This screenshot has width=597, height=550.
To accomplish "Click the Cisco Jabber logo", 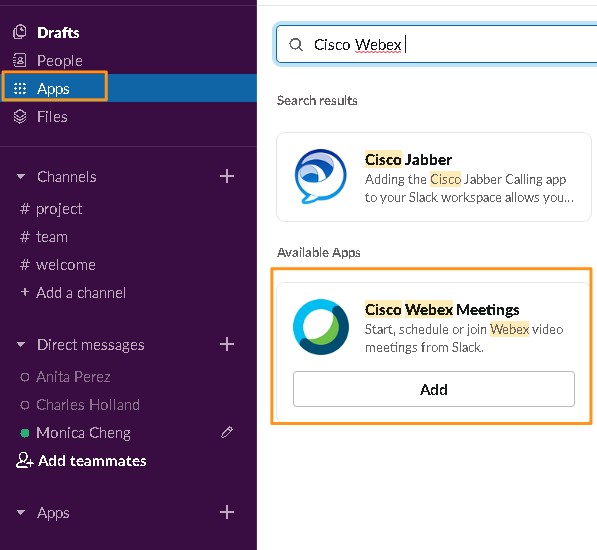I will pyautogui.click(x=321, y=176).
